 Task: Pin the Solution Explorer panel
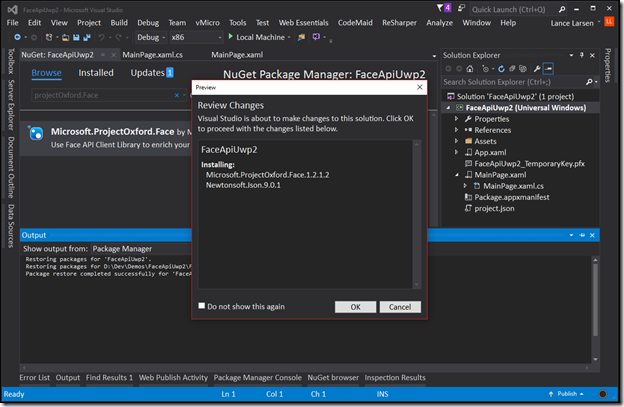(x=581, y=55)
